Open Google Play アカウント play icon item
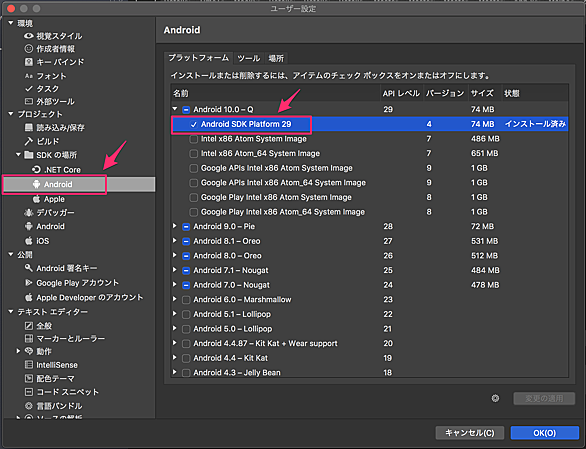This screenshot has height=449, width=586. coord(29,283)
